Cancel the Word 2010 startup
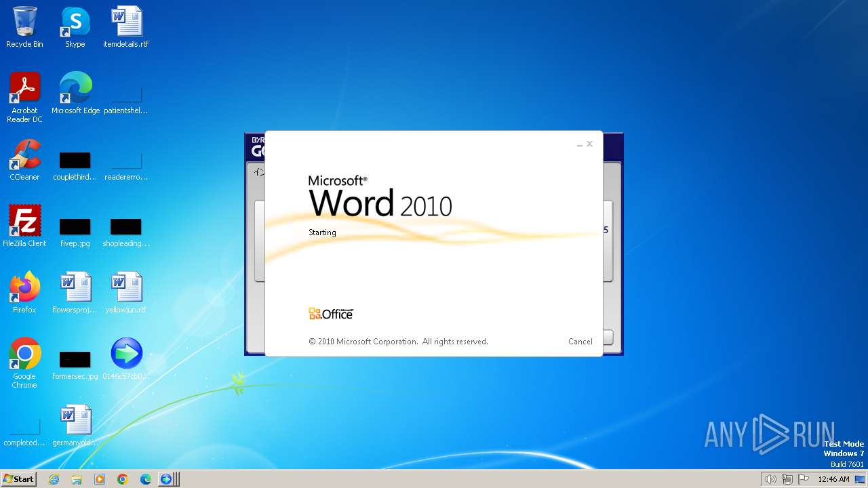The height and width of the screenshot is (488, 868). pyautogui.click(x=580, y=342)
